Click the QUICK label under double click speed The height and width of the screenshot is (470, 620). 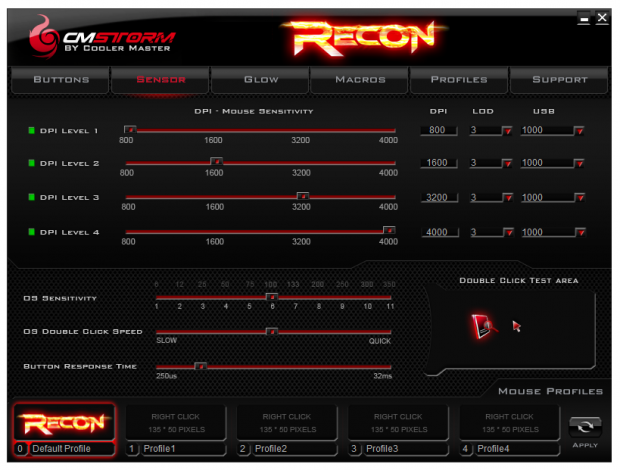(380, 341)
